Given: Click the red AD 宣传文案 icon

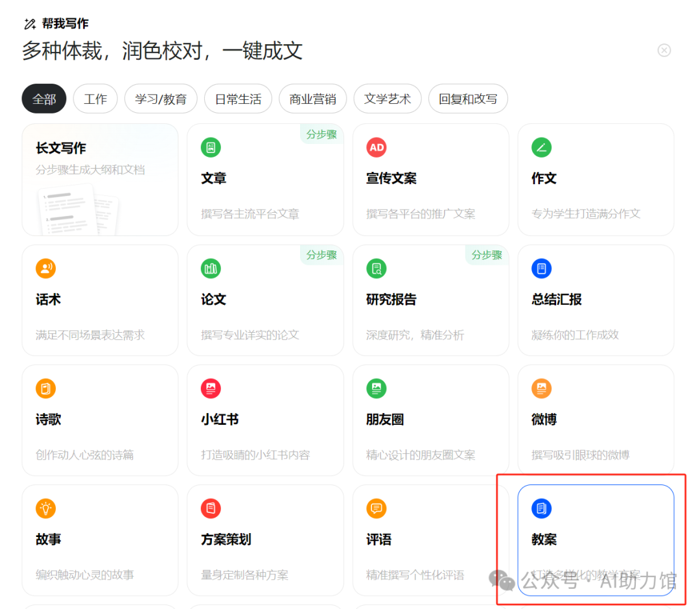Looking at the screenshot, I should 377,147.
